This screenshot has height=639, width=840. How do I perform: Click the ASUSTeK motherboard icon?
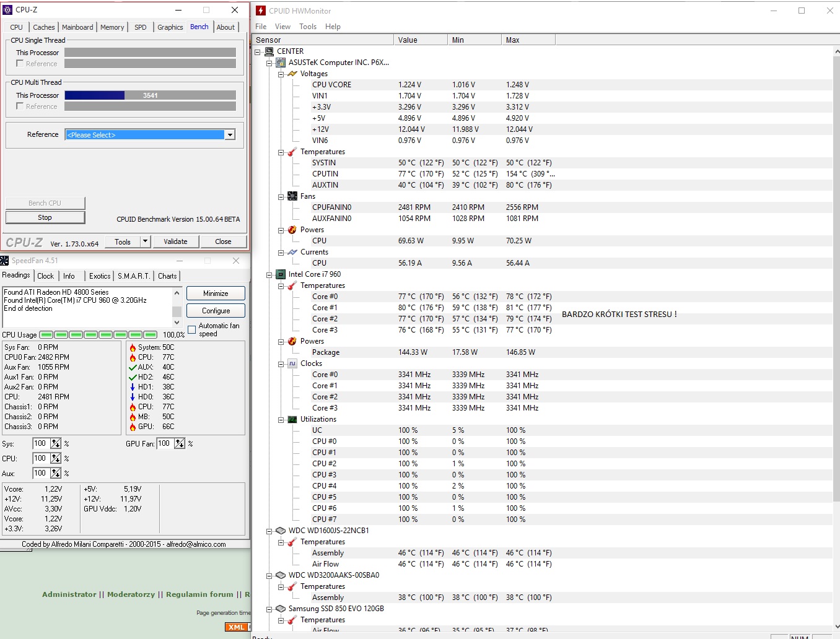point(281,63)
